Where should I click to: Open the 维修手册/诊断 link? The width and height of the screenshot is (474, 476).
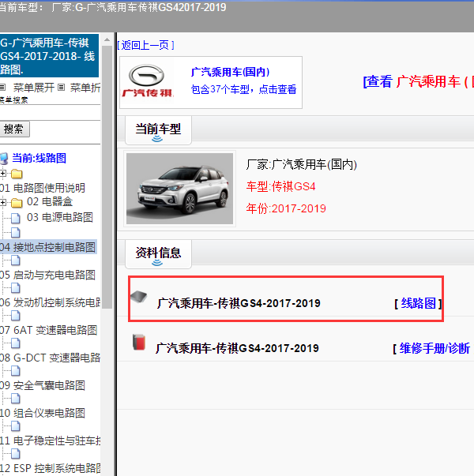point(434,348)
